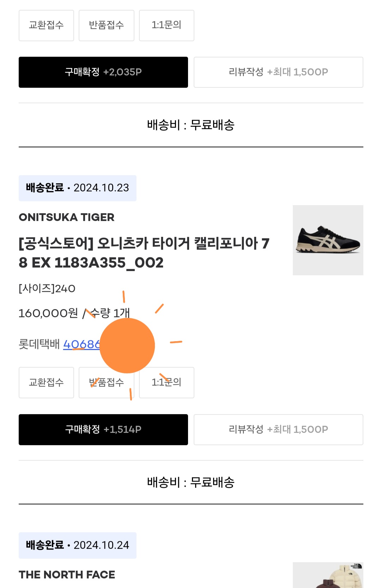Open 1:1문의 for the Onitsuka Tiger order
Image resolution: width=381 pixels, height=588 pixels.
pyautogui.click(x=167, y=382)
